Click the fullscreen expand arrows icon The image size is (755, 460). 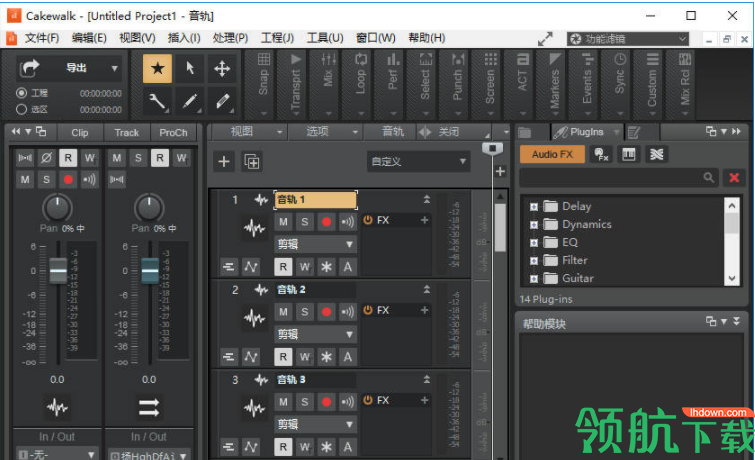545,39
